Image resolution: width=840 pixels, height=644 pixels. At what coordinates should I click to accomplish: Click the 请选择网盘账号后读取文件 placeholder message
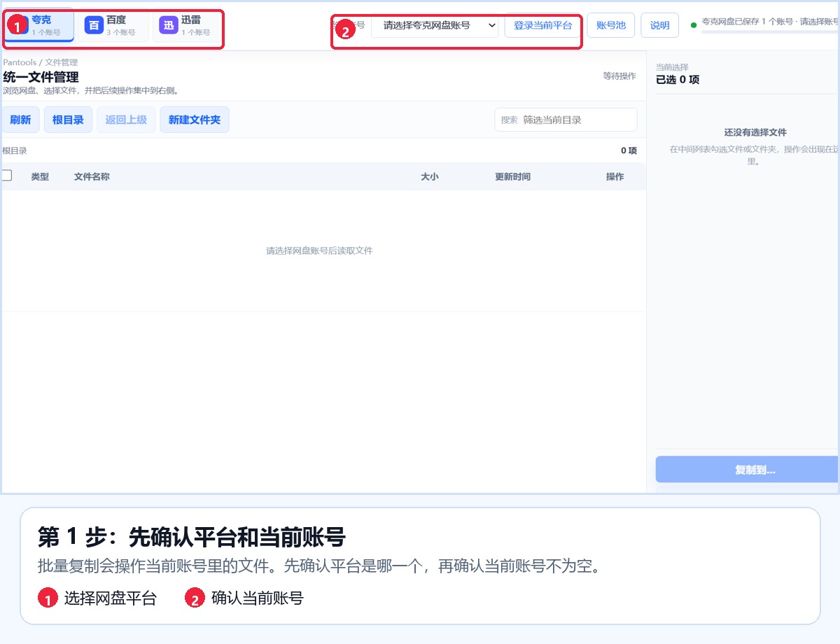coord(319,251)
